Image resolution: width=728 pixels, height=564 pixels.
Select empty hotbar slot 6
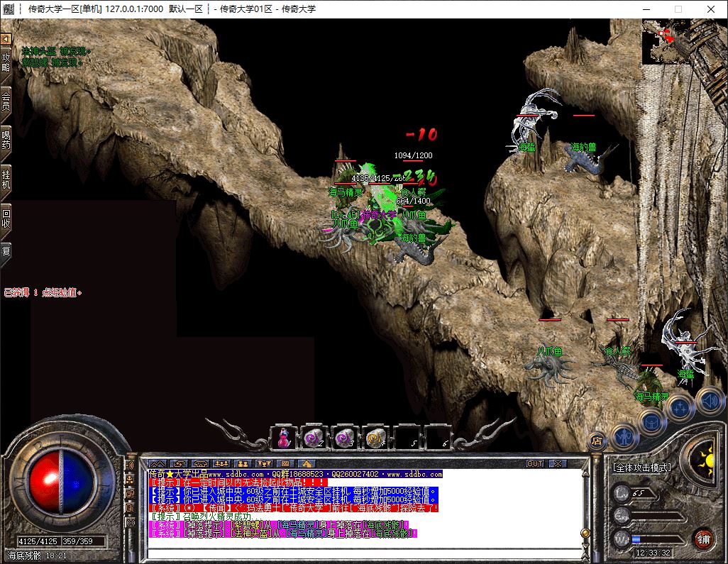(436, 437)
